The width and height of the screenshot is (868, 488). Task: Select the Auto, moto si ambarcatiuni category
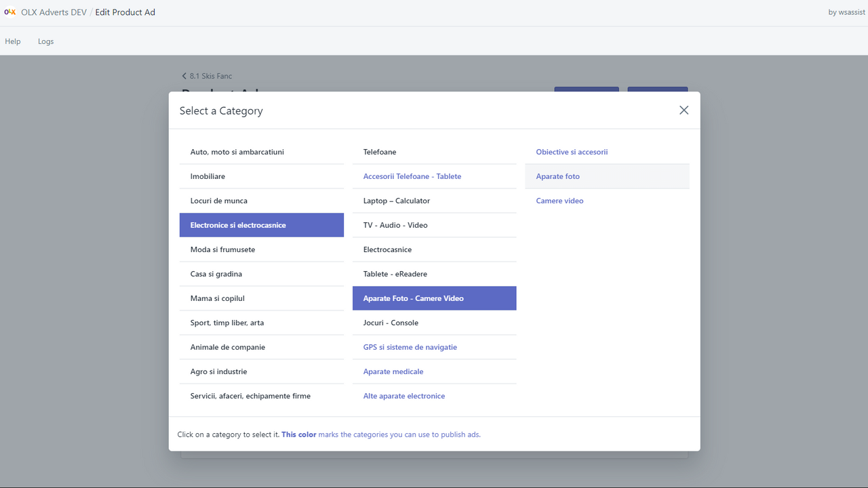pos(237,152)
